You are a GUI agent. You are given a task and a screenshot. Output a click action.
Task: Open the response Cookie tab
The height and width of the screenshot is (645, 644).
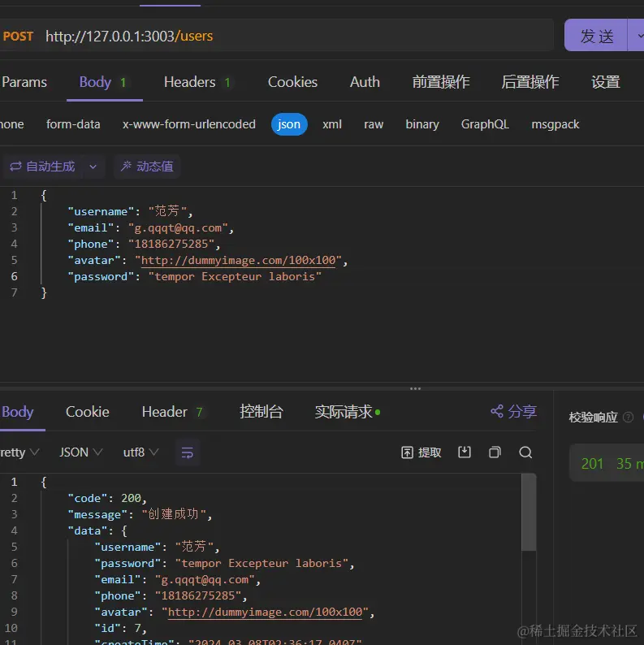point(88,412)
